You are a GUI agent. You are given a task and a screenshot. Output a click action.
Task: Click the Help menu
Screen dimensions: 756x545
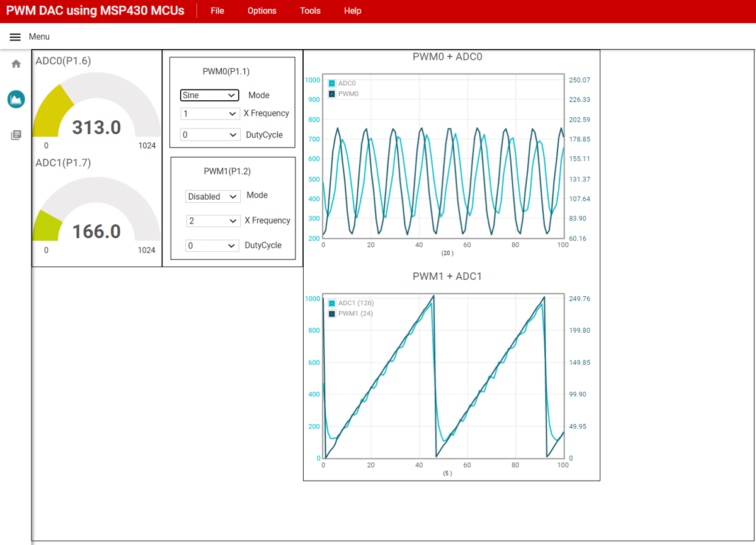[x=353, y=11]
